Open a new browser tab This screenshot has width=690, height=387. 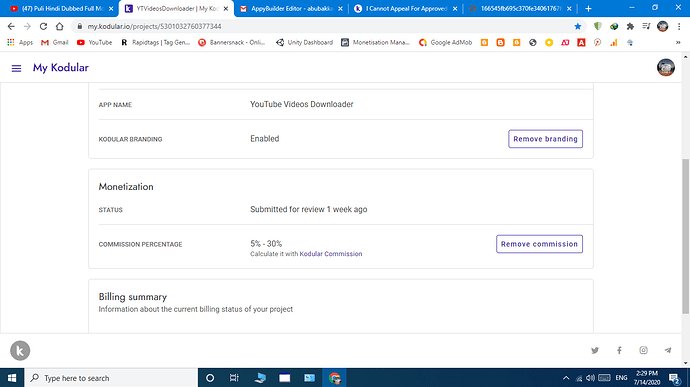pyautogui.click(x=588, y=8)
